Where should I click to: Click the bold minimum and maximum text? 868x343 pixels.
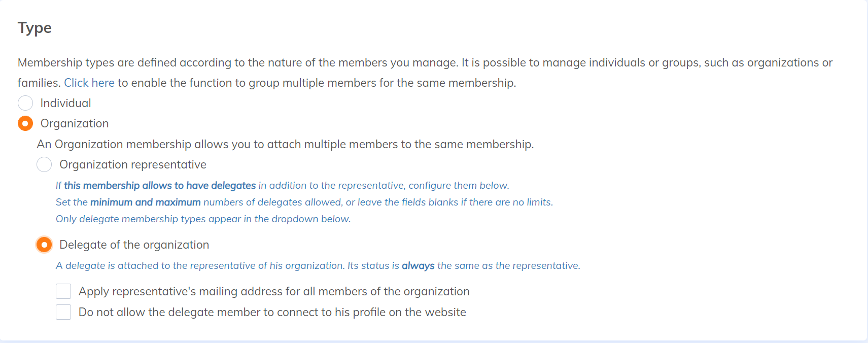pyautogui.click(x=146, y=202)
